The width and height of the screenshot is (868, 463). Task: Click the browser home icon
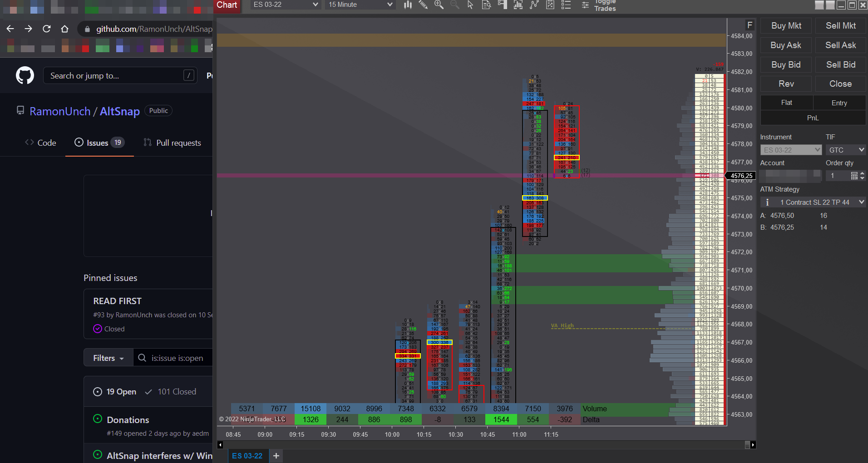tap(65, 29)
